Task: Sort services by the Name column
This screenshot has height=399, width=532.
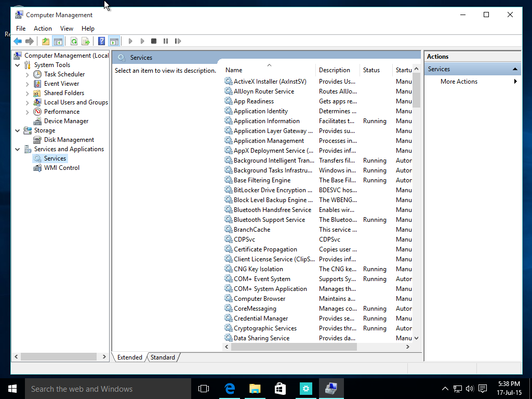Action: pyautogui.click(x=270, y=70)
